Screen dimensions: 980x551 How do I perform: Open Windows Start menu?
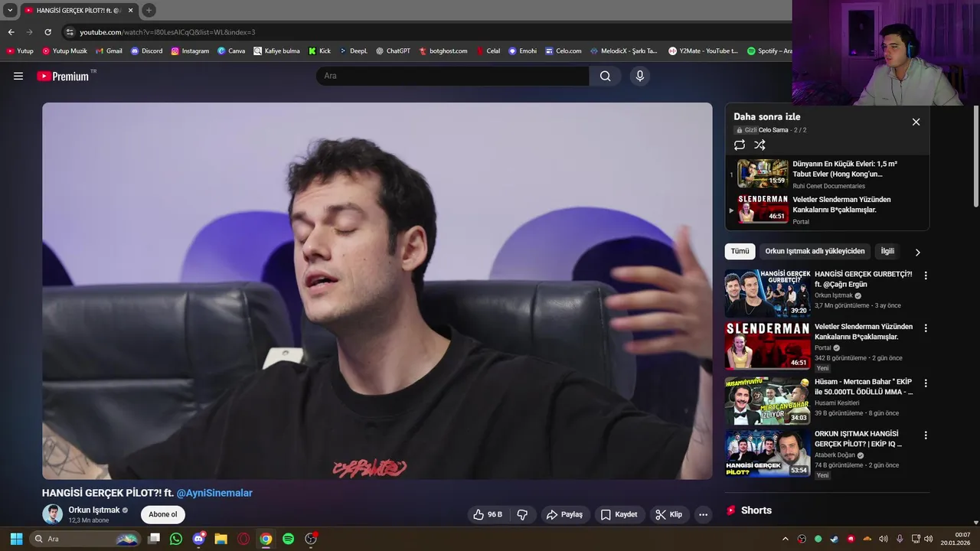(x=16, y=539)
